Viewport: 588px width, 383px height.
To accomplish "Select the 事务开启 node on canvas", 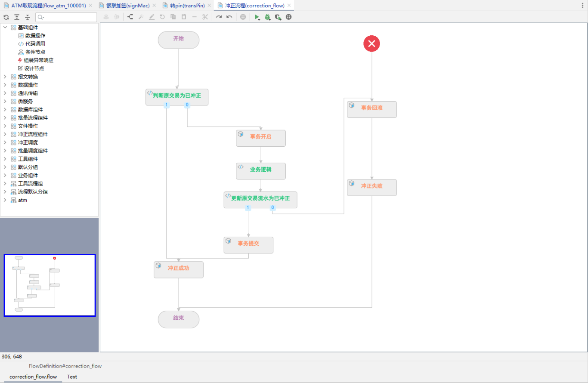I will (260, 138).
